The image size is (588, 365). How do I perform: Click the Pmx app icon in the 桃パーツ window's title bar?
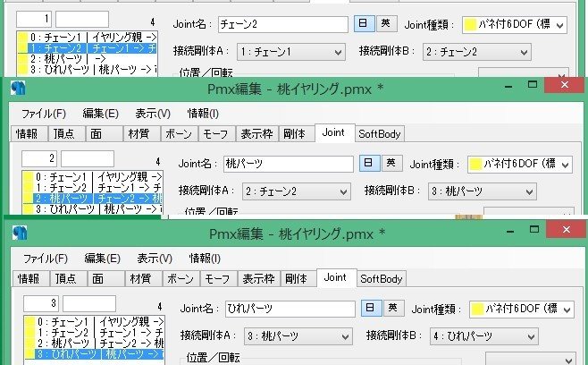click(18, 89)
